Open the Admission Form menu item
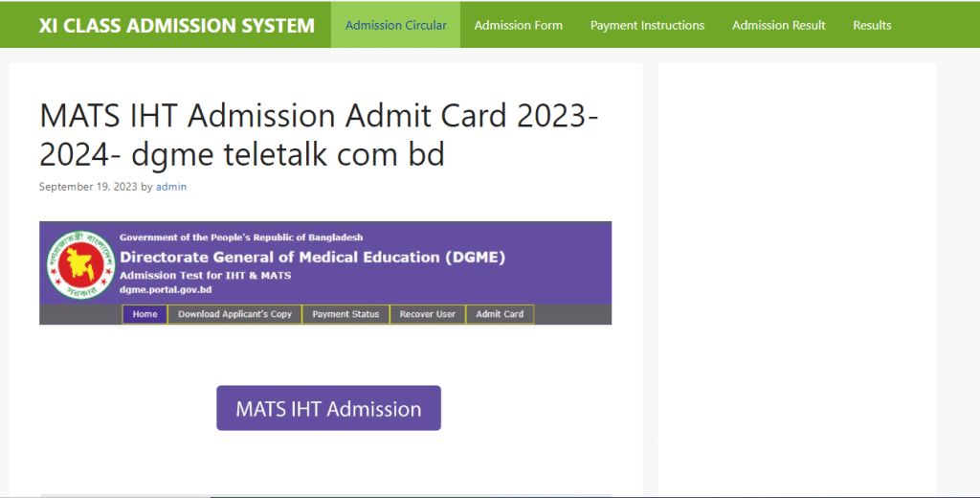This screenshot has height=498, width=980. pyautogui.click(x=518, y=25)
